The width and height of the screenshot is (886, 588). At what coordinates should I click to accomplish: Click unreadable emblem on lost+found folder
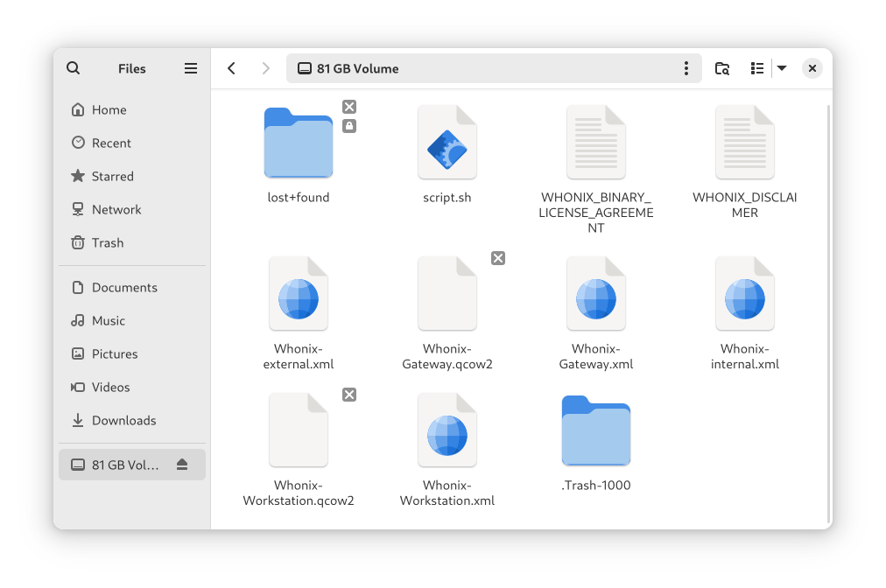pos(349,107)
